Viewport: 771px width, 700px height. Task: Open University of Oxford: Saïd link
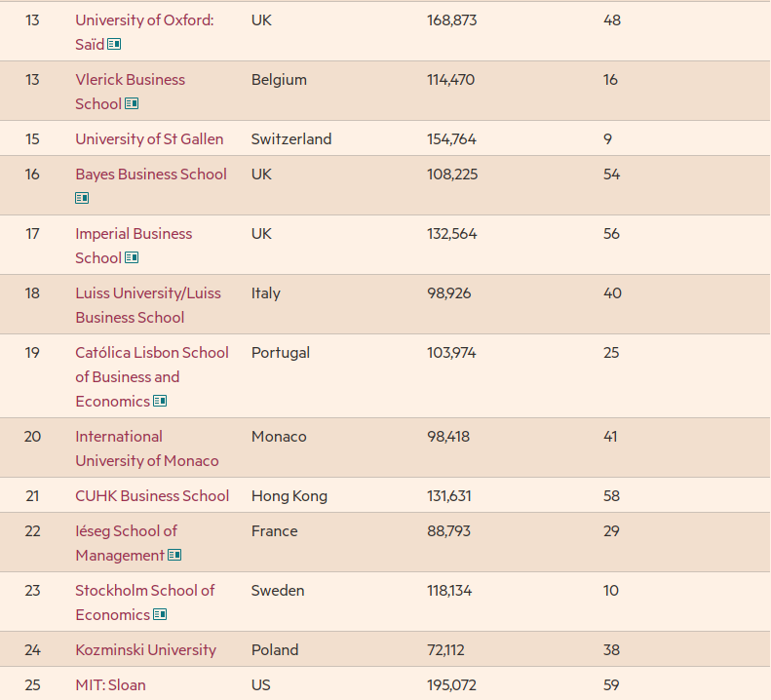point(144,32)
